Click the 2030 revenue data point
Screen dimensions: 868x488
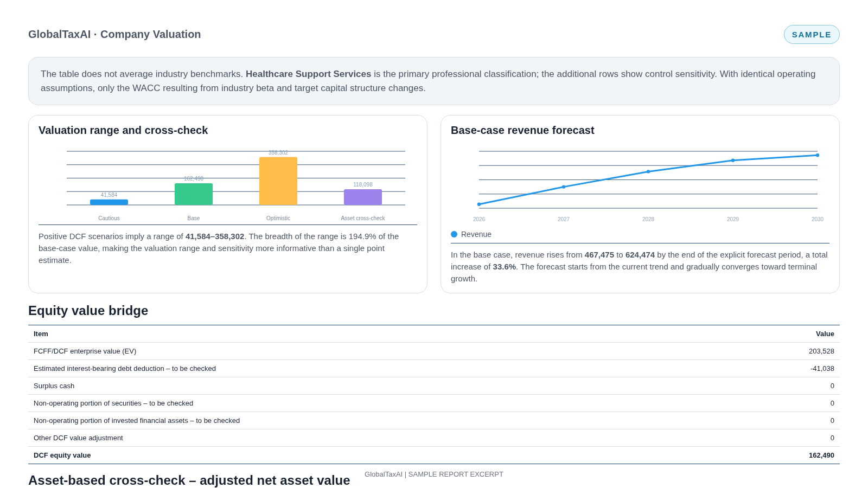(818, 155)
